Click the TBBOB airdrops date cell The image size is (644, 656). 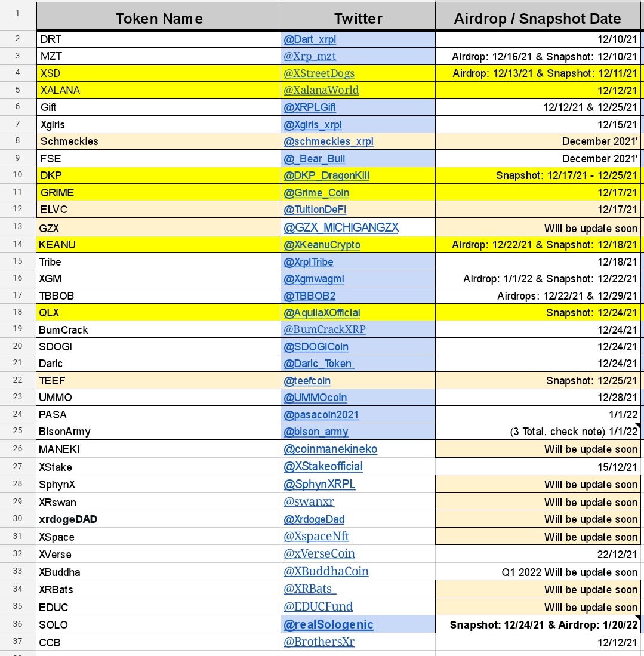(x=538, y=296)
